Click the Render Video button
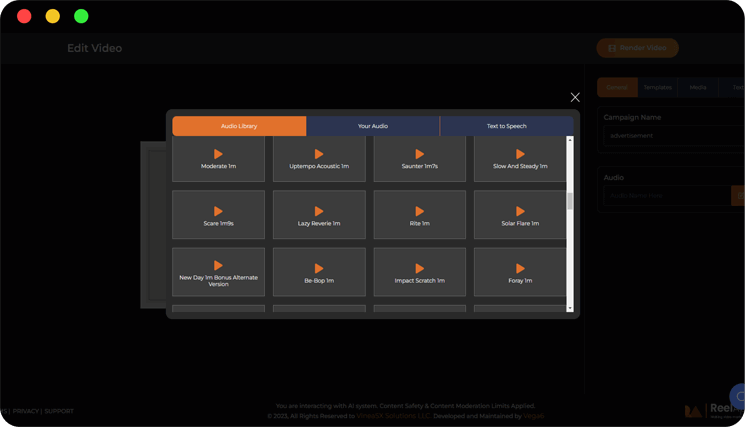 pyautogui.click(x=637, y=48)
